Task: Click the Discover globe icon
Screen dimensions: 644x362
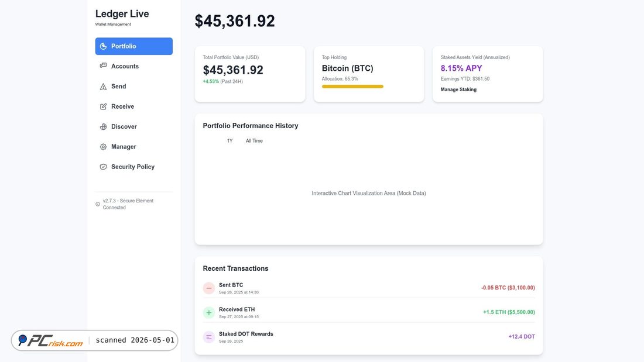Action: [103, 127]
